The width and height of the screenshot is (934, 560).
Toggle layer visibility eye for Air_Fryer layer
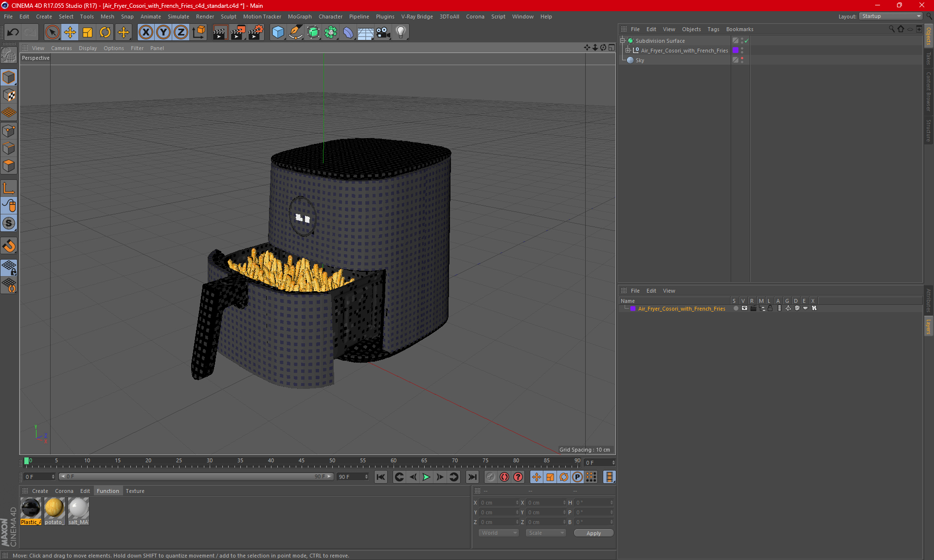point(744,308)
